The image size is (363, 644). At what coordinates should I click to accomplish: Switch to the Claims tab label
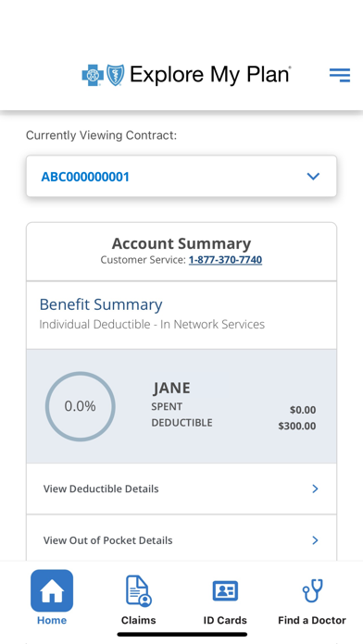(x=139, y=620)
